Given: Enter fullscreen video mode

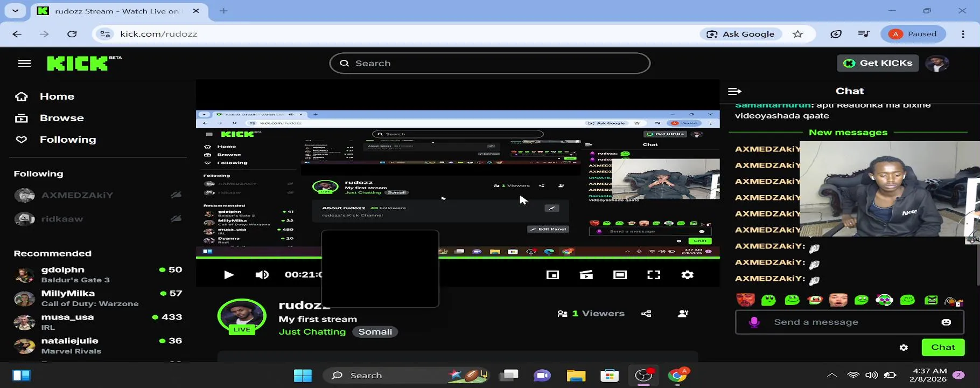Looking at the screenshot, I should pyautogui.click(x=654, y=275).
